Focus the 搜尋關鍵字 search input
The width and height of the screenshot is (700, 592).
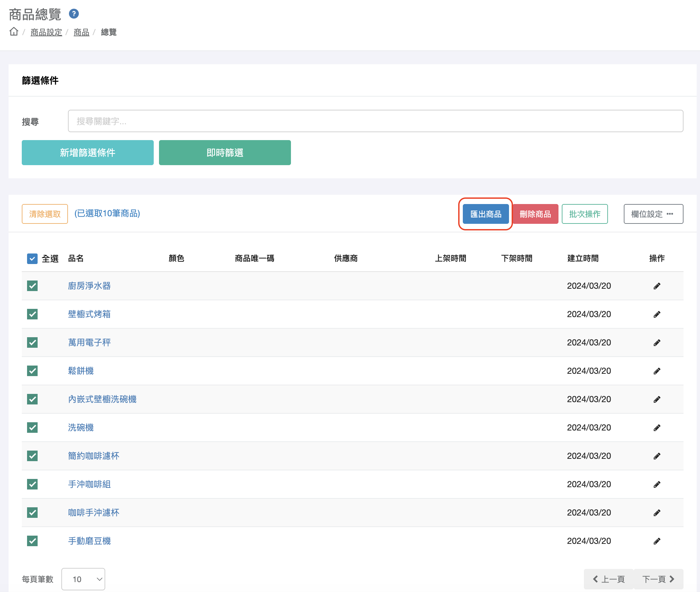tap(375, 121)
